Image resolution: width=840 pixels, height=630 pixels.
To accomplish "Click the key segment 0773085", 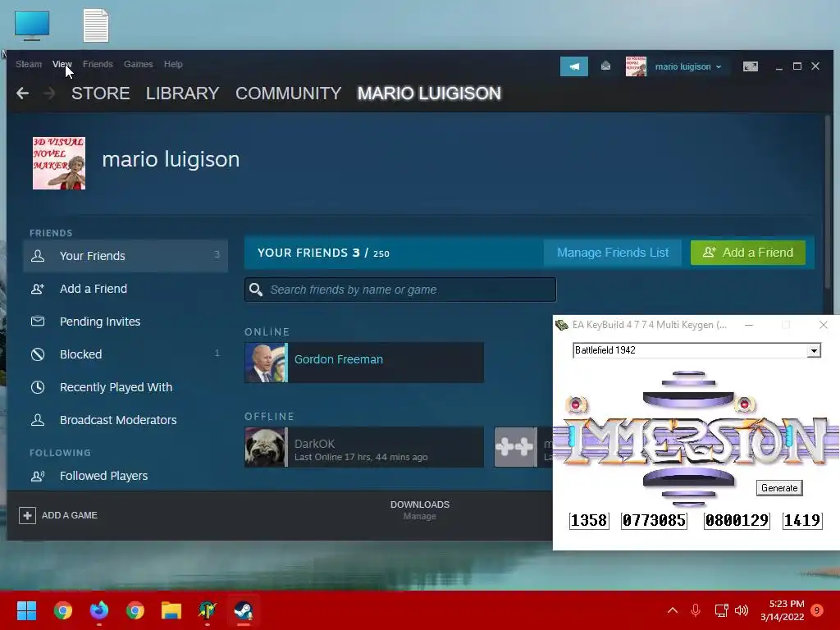I will pyautogui.click(x=654, y=520).
